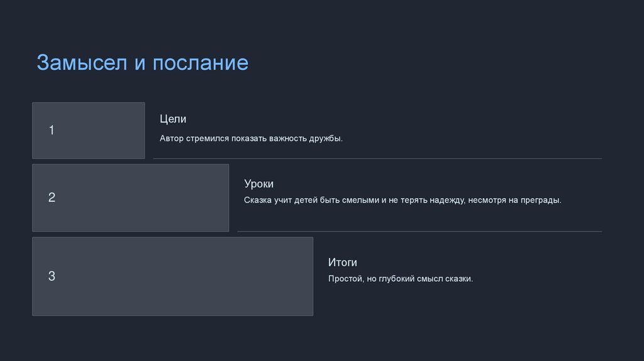Select the gray box numbered 2
The height and width of the screenshot is (361, 644).
[130, 197]
